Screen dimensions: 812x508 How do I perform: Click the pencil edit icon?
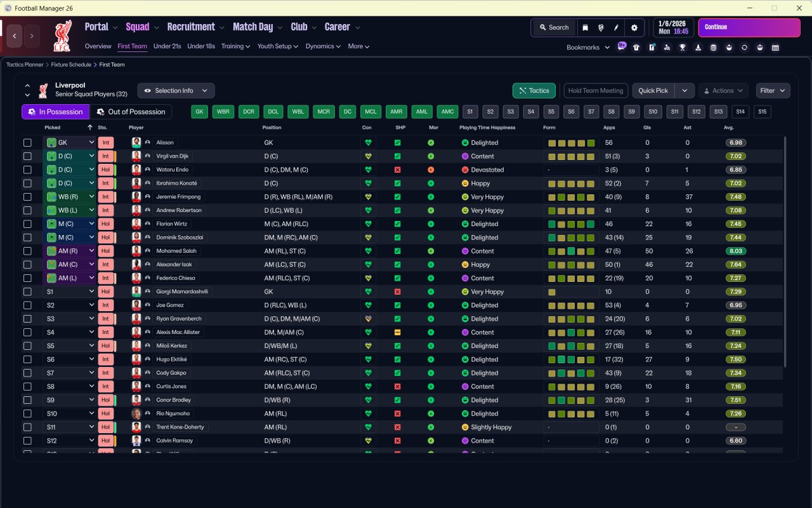[x=616, y=28]
